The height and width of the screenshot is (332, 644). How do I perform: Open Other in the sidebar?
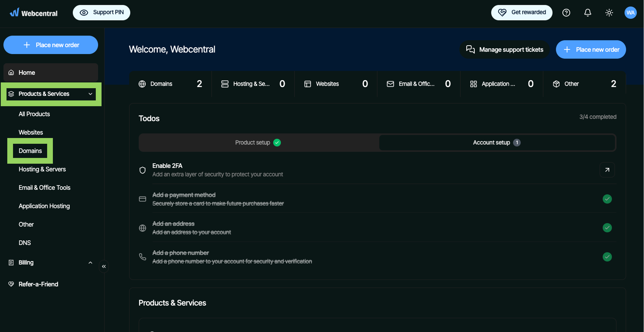pos(26,224)
